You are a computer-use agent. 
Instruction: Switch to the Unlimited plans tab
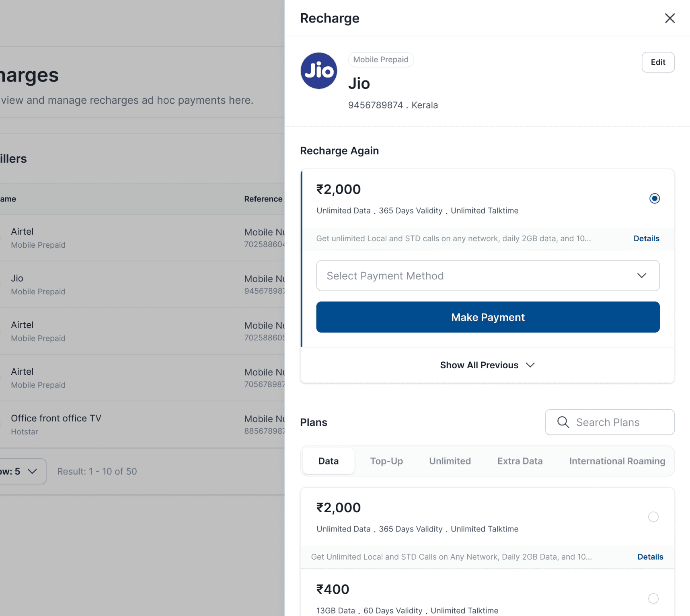pyautogui.click(x=450, y=461)
